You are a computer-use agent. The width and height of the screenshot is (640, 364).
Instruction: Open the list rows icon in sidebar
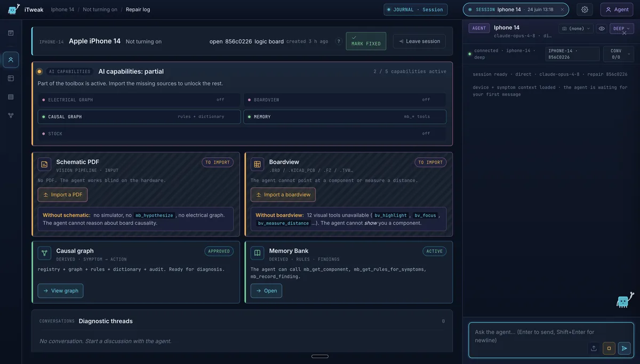click(x=11, y=97)
